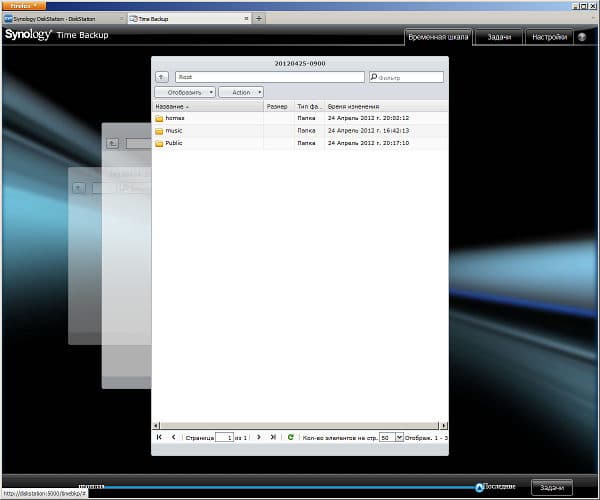Image resolution: width=600 pixels, height=500 pixels.
Task: Click date 24 Апрель 2012 г. 20:17:10
Action: point(368,143)
